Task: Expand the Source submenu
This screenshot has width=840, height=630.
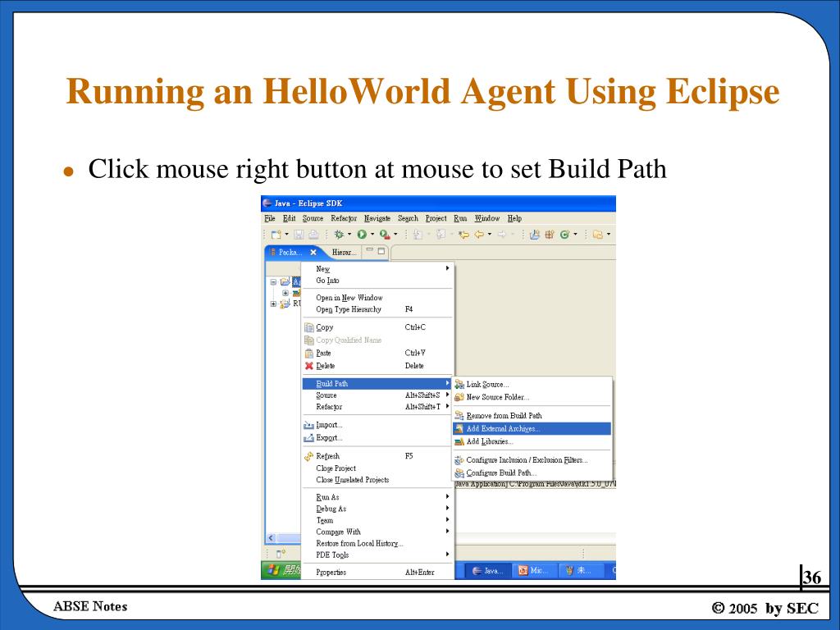Action: (377, 395)
